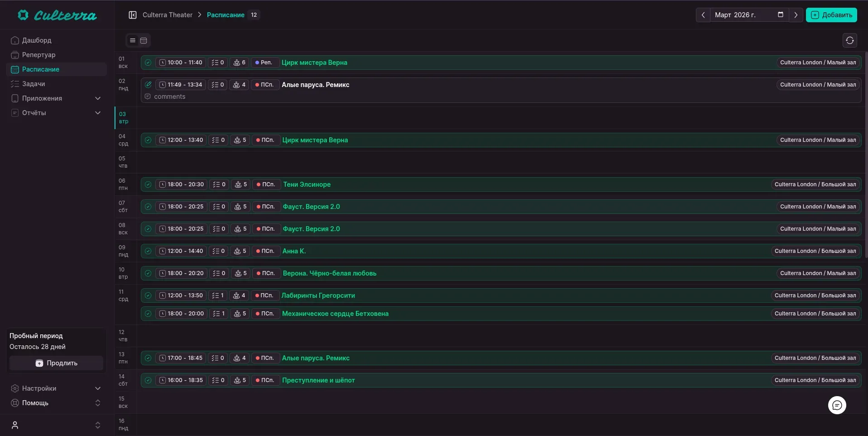This screenshot has height=436, width=868.
Task: Refresh the schedule
Action: pos(850,40)
